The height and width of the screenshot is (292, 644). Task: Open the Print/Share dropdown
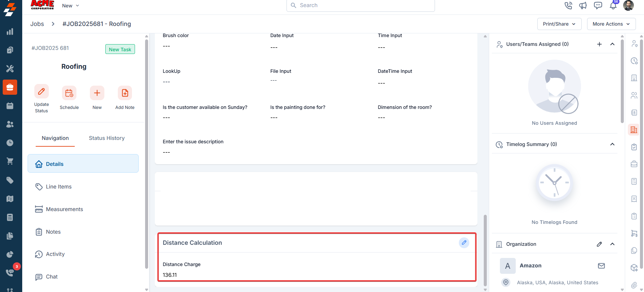[x=559, y=24]
